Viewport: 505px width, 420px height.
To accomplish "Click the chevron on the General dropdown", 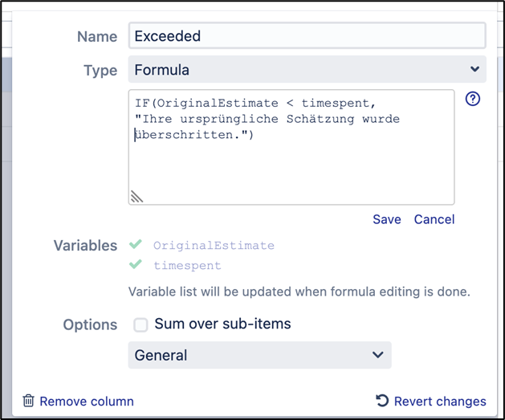I will (377, 355).
